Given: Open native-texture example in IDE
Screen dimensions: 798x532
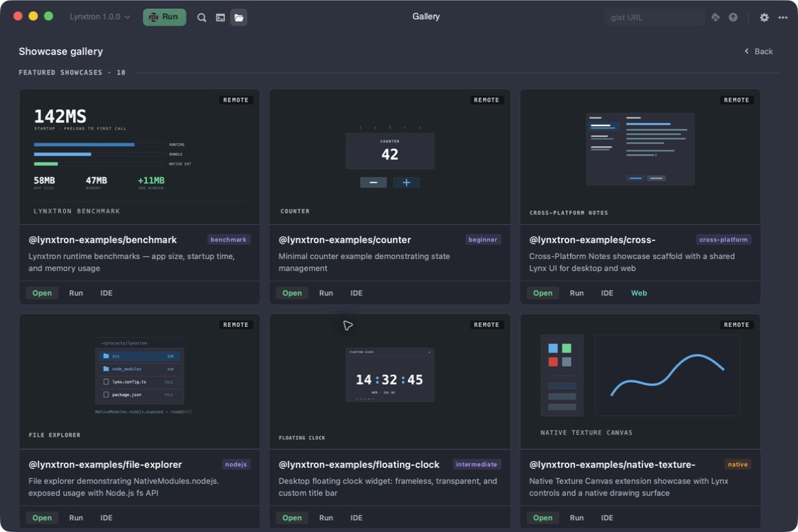Looking at the screenshot, I should tap(607, 517).
